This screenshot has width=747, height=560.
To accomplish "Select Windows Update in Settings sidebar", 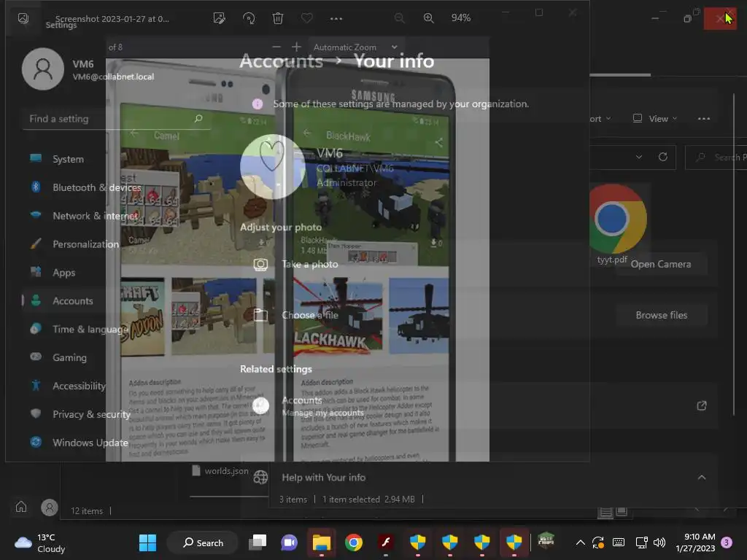I will pyautogui.click(x=90, y=443).
